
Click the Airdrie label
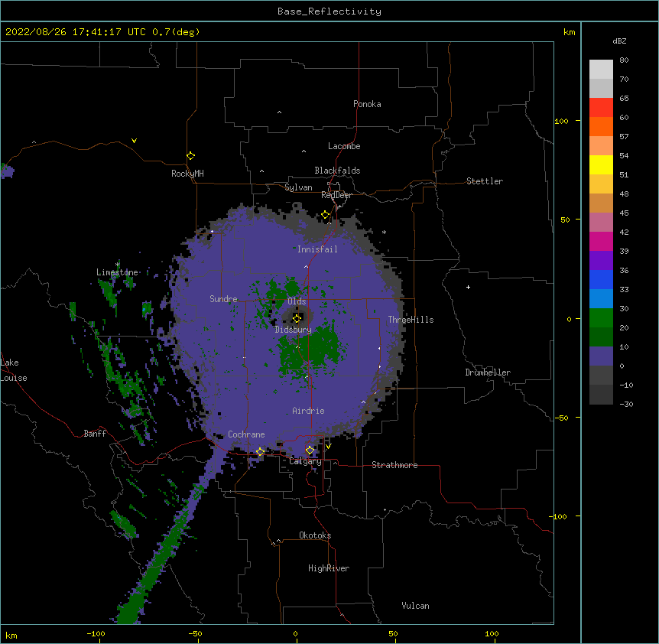point(308,411)
